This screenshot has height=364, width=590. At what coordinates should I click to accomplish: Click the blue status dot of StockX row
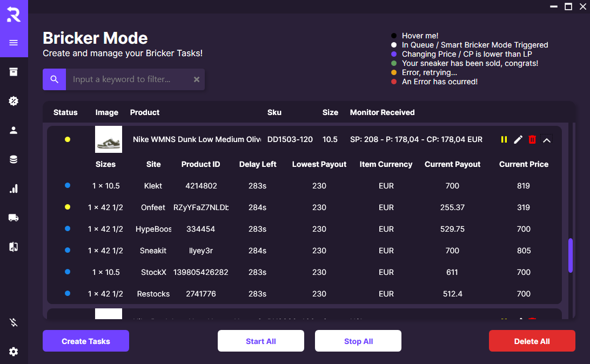tap(68, 272)
